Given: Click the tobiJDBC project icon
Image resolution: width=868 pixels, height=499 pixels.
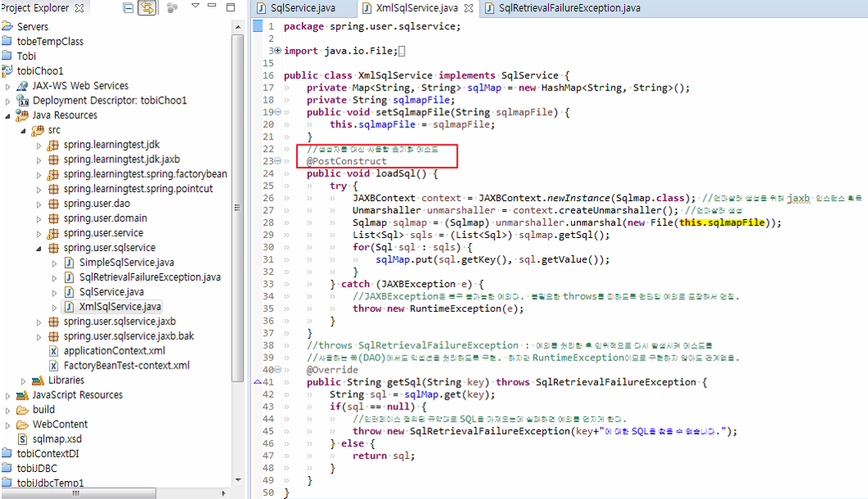Looking at the screenshot, I should (7, 468).
